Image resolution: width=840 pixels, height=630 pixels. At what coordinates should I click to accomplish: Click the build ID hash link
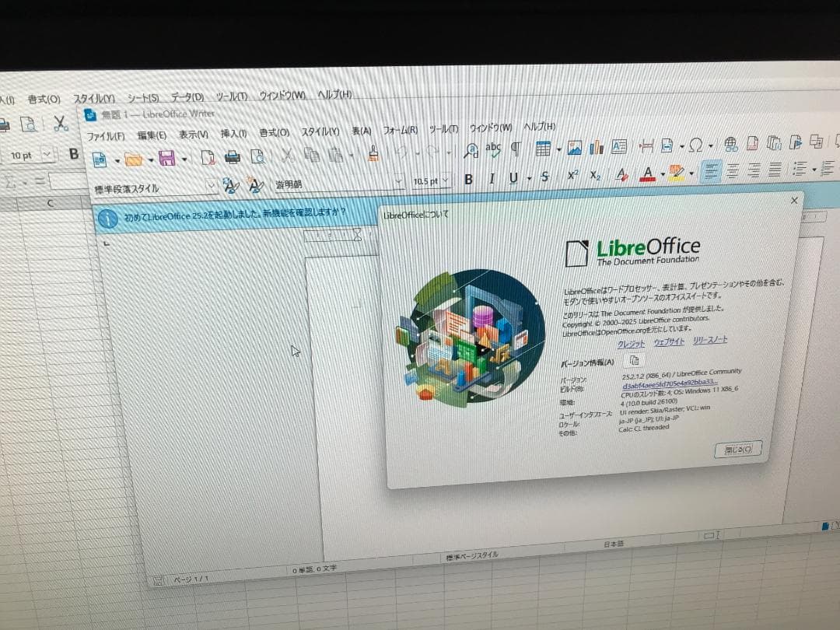click(669, 383)
